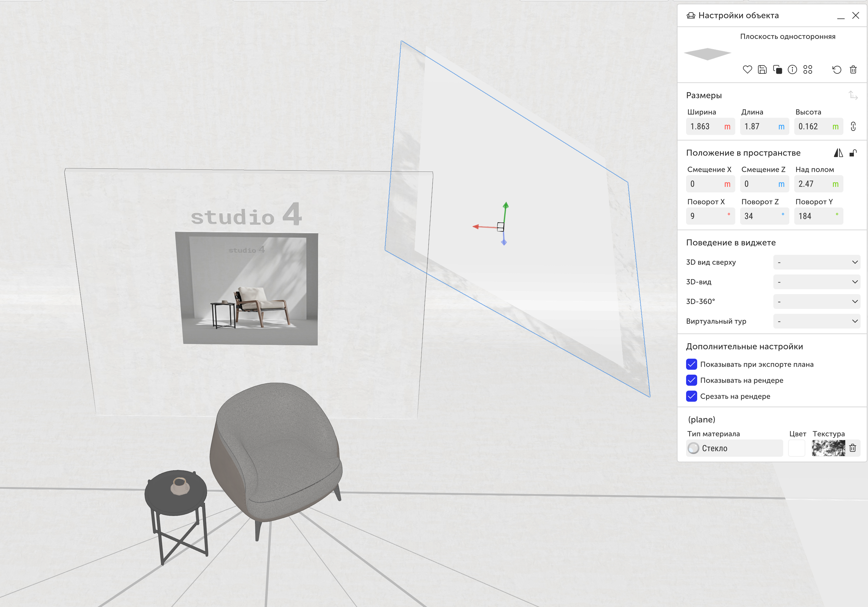868x607 pixels.
Task: Click the Смещение X input field
Action: pos(710,184)
